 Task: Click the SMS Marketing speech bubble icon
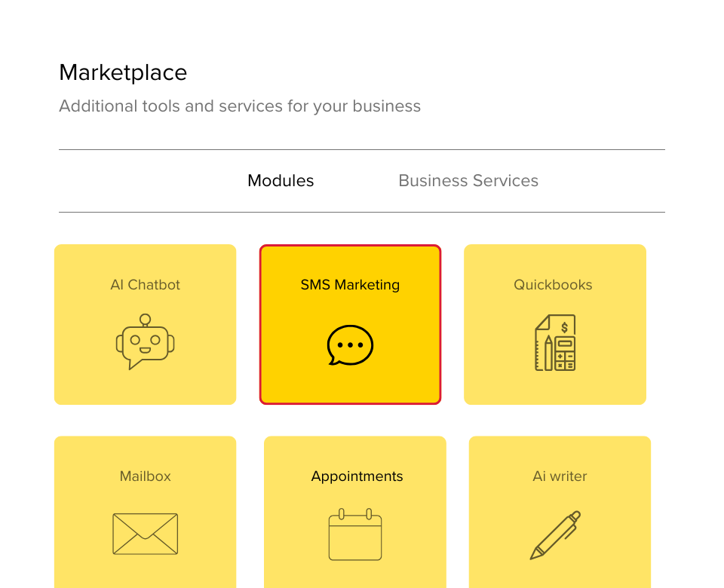coord(350,345)
